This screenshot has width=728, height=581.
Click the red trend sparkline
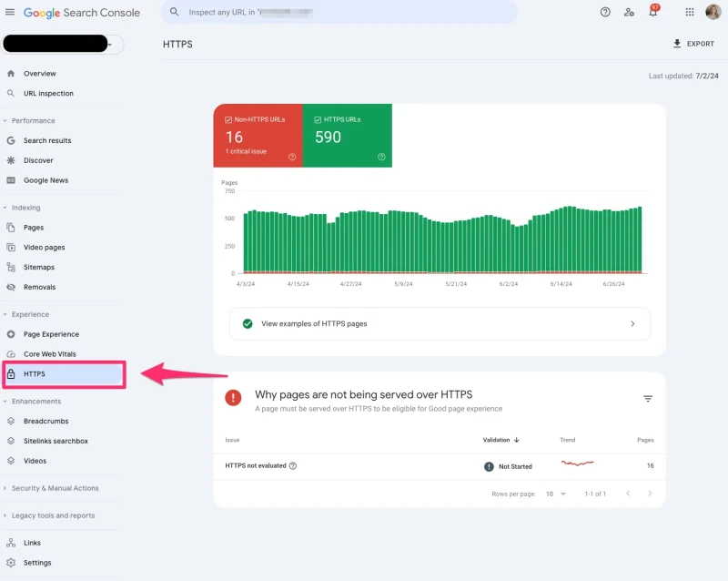(x=577, y=463)
